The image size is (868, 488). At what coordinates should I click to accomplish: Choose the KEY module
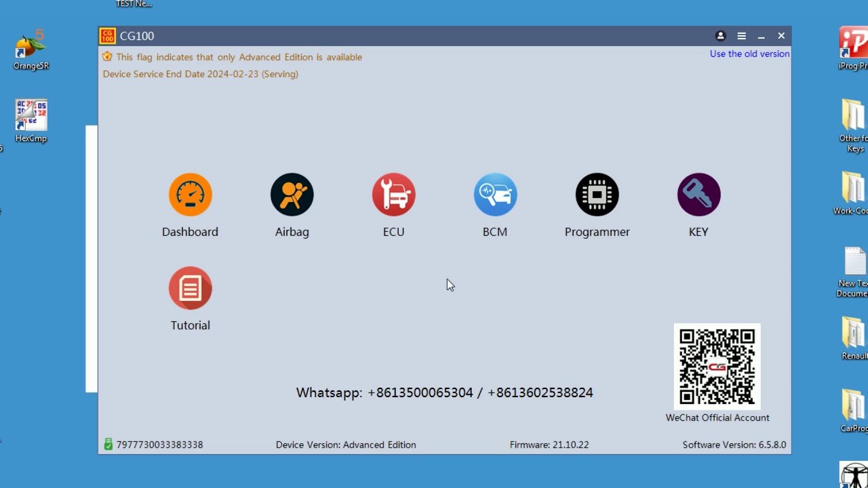point(698,195)
